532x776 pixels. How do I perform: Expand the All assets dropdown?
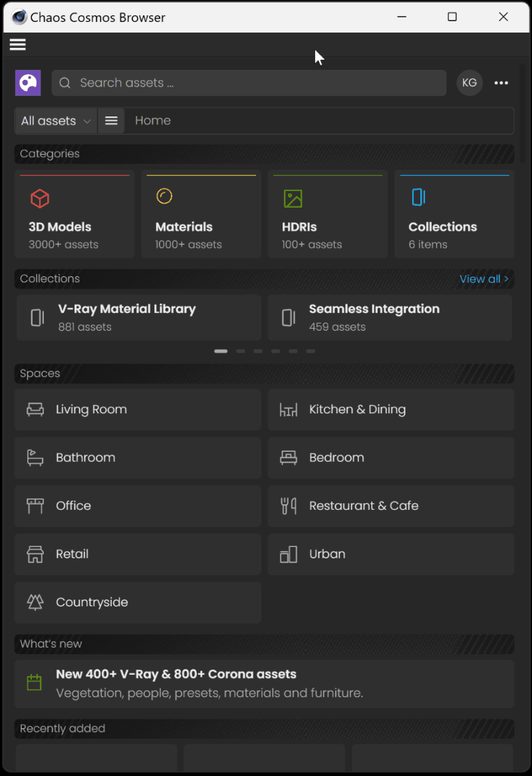[56, 120]
